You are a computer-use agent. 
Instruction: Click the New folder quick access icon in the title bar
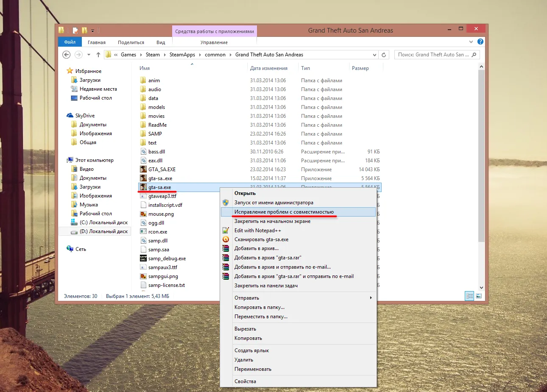click(84, 30)
